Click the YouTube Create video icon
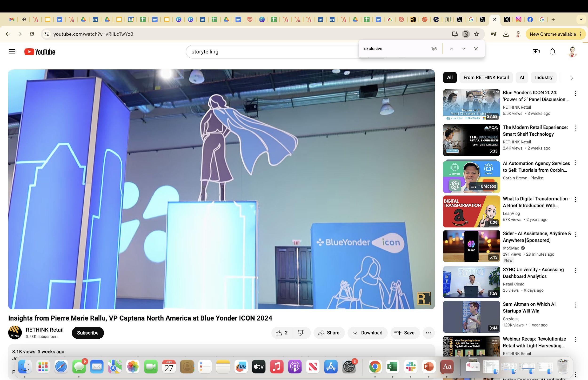 [x=536, y=51]
